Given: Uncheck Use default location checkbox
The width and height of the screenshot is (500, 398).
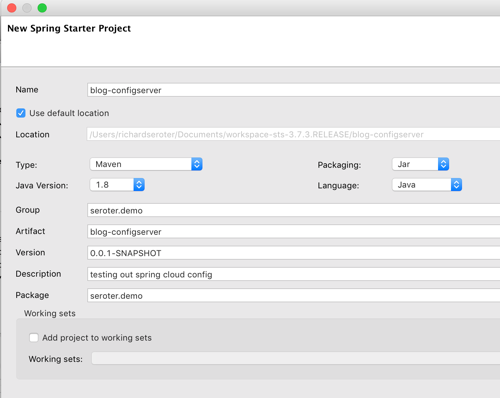Looking at the screenshot, I should click(x=21, y=113).
